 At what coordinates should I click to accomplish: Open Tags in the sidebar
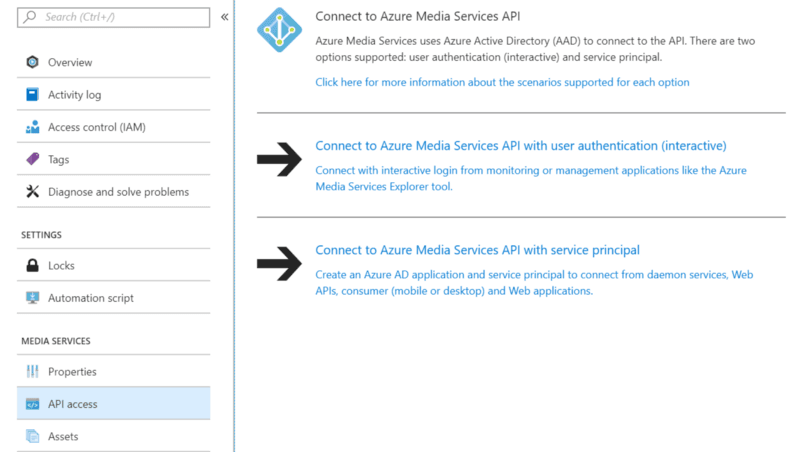click(113, 159)
